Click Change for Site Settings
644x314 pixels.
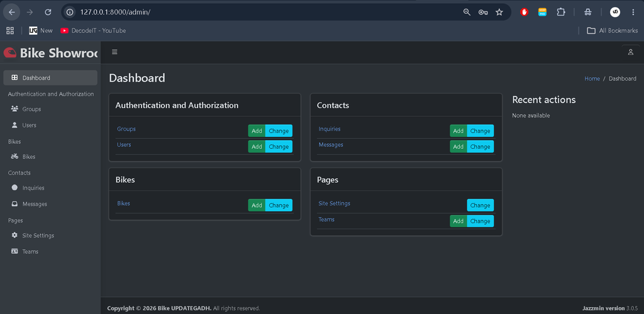[x=480, y=205]
